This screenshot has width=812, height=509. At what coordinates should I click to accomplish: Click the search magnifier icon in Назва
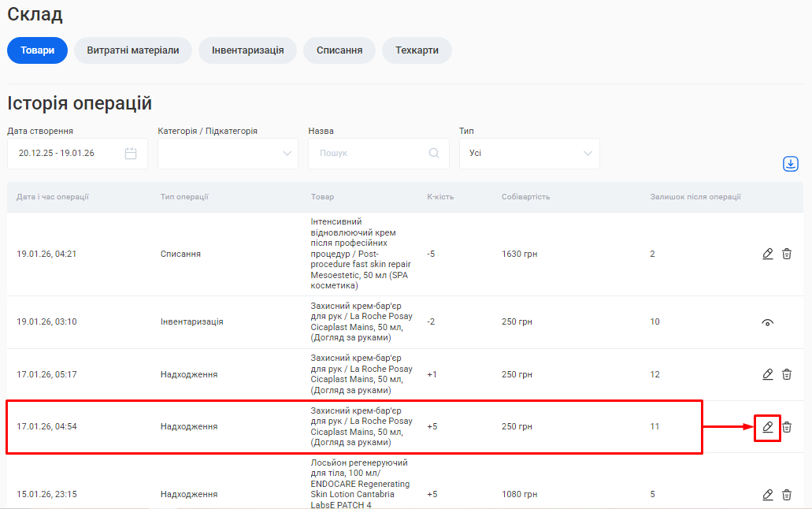(434, 154)
